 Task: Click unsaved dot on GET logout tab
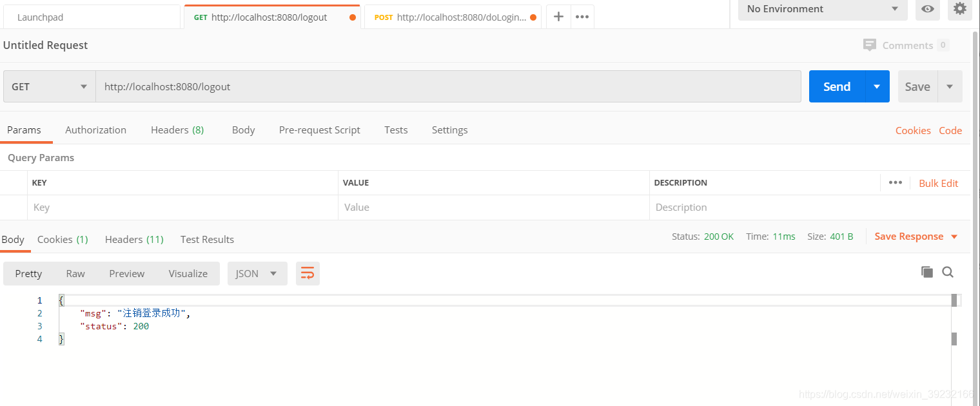coord(352,17)
